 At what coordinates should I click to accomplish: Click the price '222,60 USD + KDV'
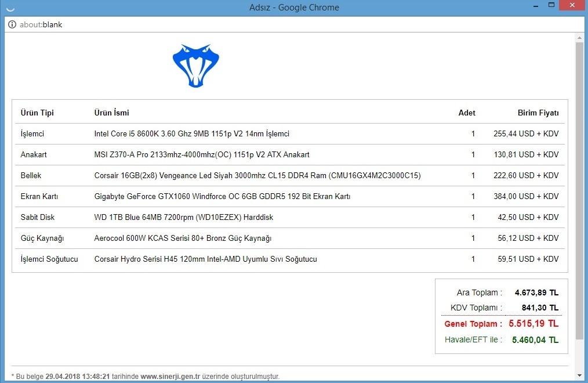[526, 176]
